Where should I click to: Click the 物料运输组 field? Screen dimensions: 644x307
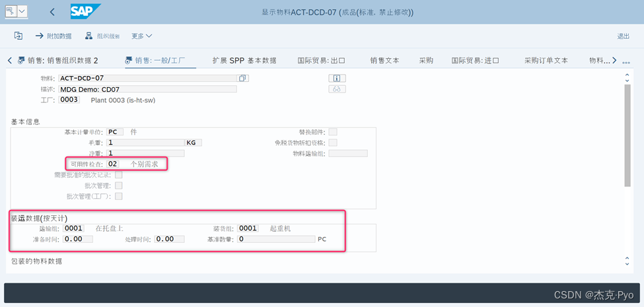pyautogui.click(x=348, y=153)
